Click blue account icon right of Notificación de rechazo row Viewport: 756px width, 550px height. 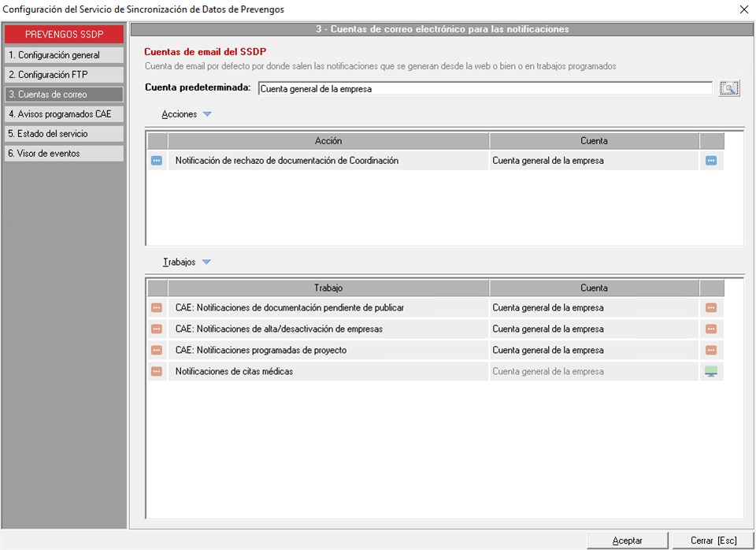711,161
